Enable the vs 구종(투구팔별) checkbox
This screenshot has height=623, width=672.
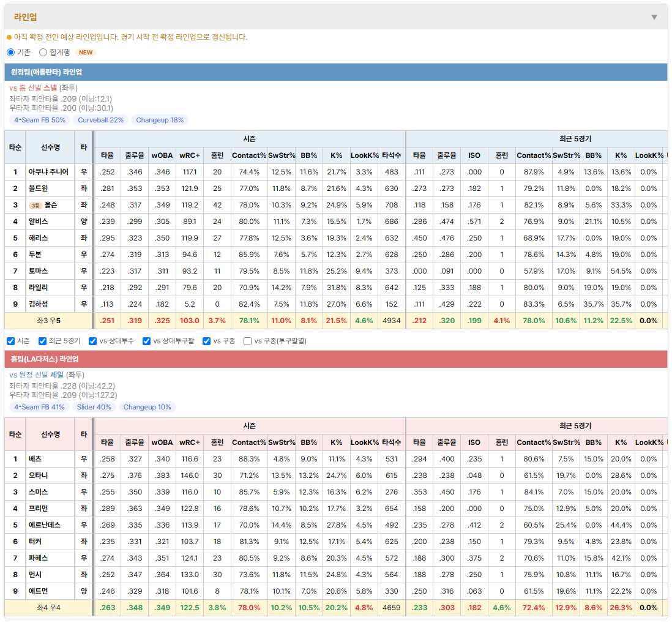pyautogui.click(x=247, y=341)
